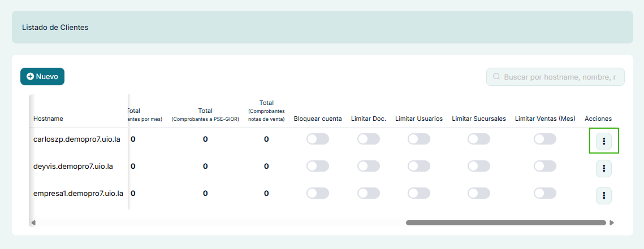Click the Nuevo button
The width and height of the screenshot is (644, 249).
click(42, 76)
